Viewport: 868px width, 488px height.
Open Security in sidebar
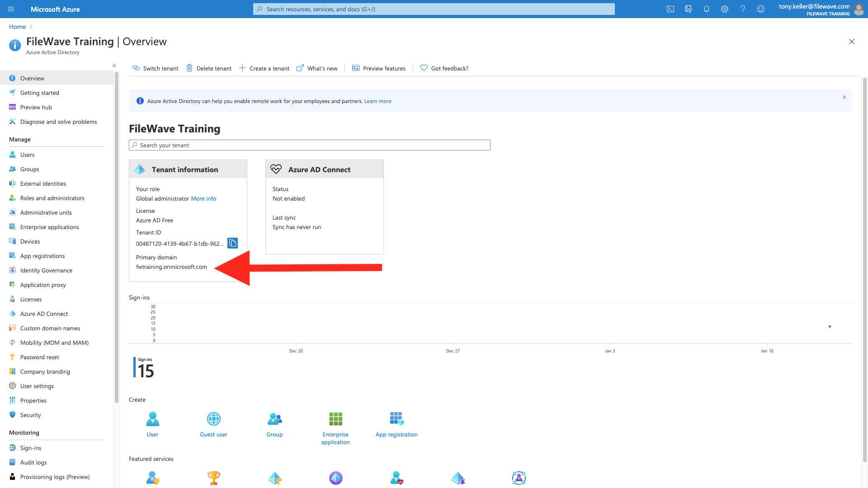click(57, 415)
